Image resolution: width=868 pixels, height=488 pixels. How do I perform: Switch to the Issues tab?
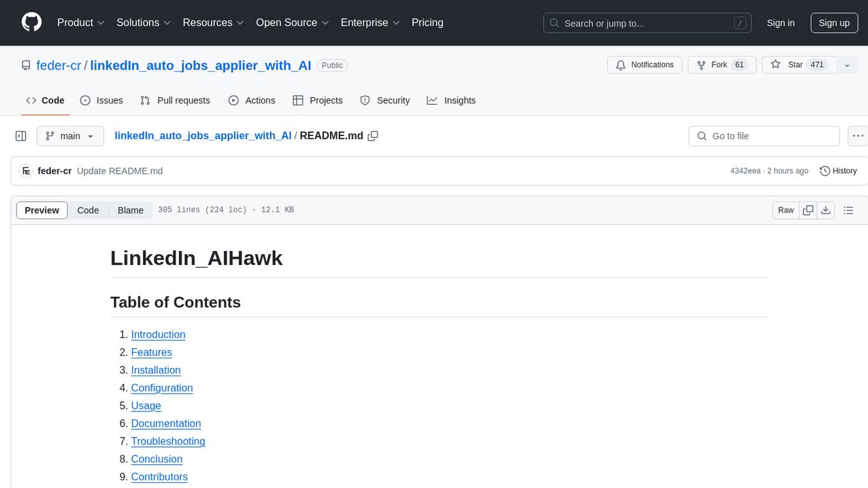click(101, 100)
